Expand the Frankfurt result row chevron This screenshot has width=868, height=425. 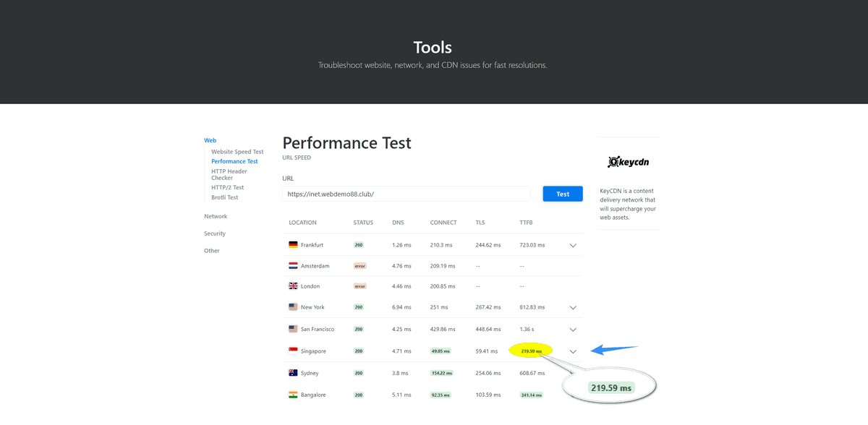pyautogui.click(x=573, y=246)
